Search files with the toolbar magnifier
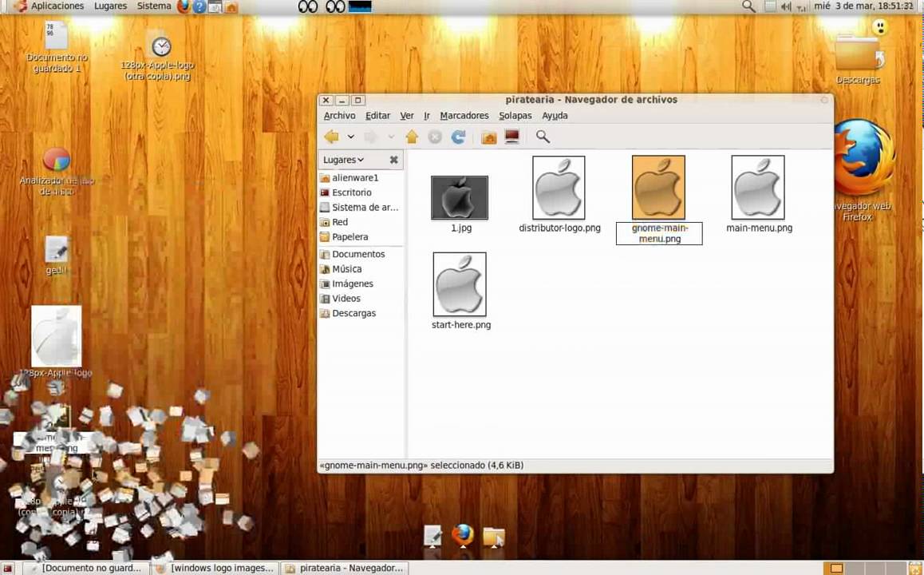Viewport: 924px width, 575px height. tap(543, 137)
